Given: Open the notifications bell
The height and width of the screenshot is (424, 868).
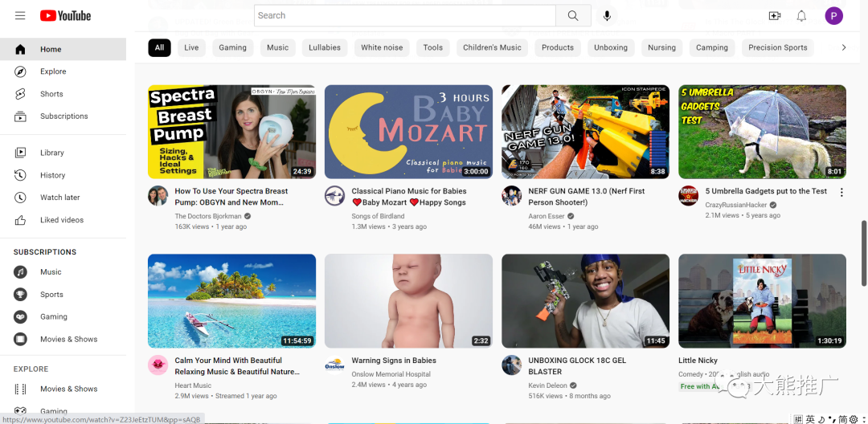Looking at the screenshot, I should click(801, 16).
